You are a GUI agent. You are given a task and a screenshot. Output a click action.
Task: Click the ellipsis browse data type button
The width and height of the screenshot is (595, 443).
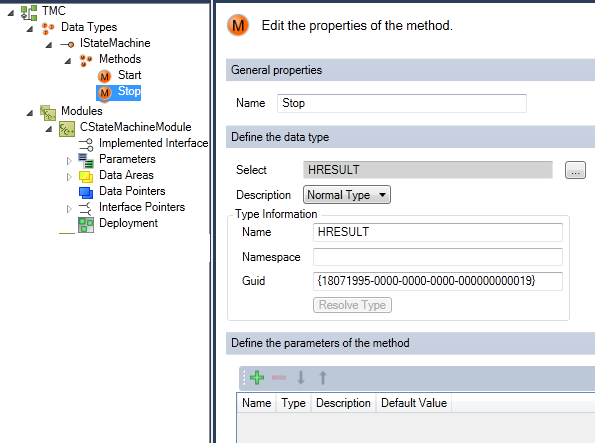(x=575, y=170)
